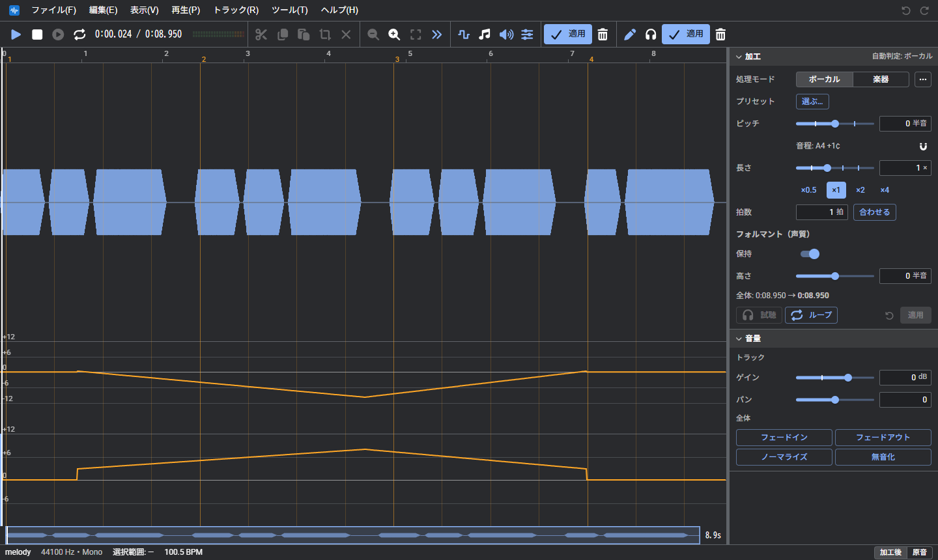Click the crop selection icon
The image size is (938, 560).
click(325, 35)
